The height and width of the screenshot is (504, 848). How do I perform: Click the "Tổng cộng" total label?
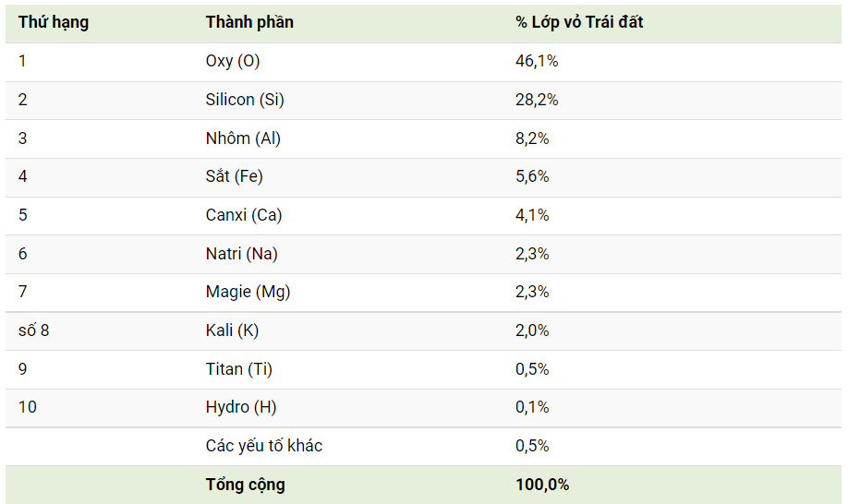[246, 485]
